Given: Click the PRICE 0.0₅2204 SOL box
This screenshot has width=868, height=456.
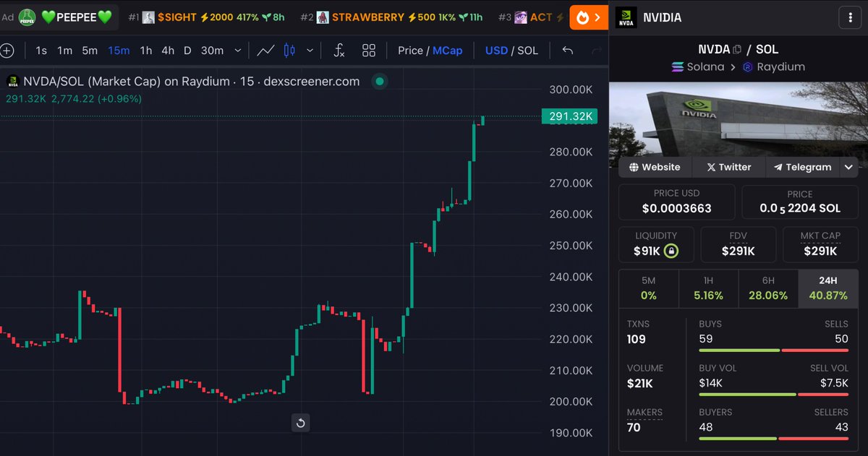Looking at the screenshot, I should (800, 202).
